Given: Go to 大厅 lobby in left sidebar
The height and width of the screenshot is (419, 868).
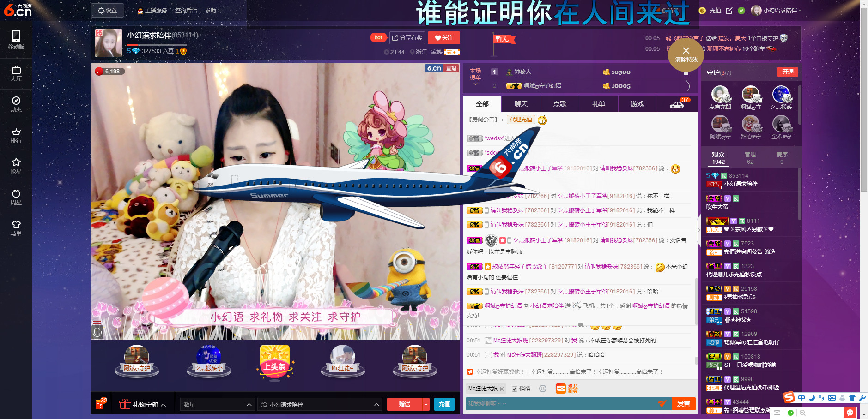Looking at the screenshot, I should tap(16, 73).
